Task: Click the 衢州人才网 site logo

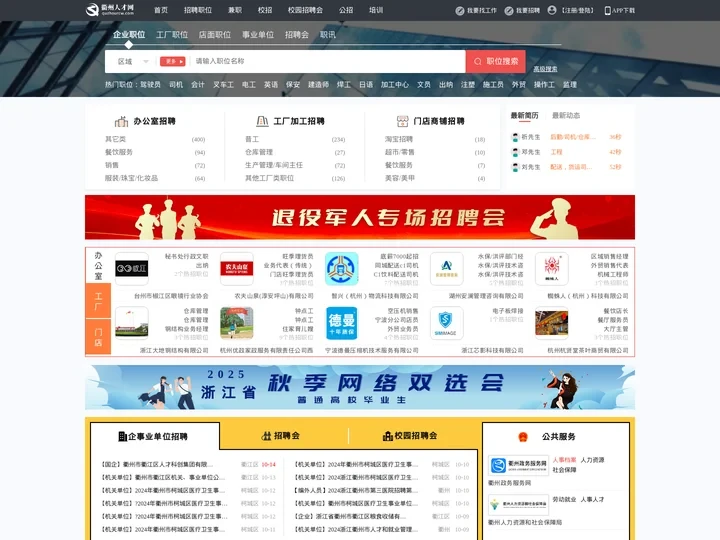Action: (x=110, y=10)
